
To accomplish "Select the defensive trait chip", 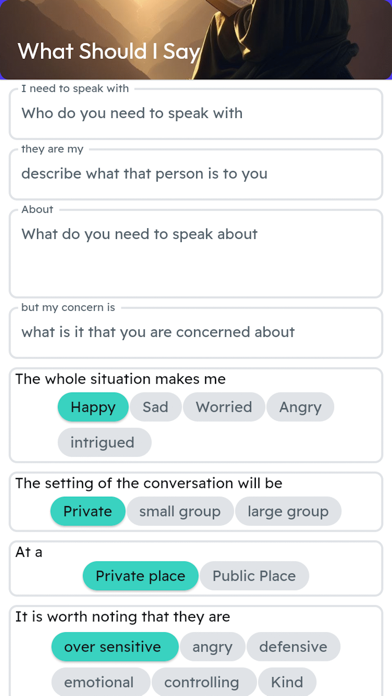I will coord(293,647).
